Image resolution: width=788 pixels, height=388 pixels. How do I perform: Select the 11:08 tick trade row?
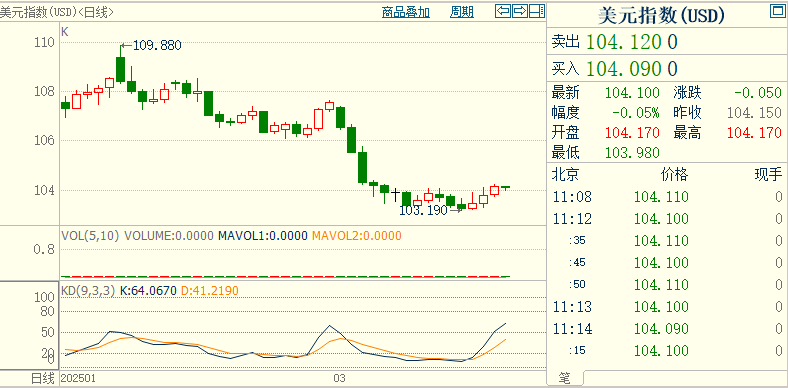[x=667, y=197]
